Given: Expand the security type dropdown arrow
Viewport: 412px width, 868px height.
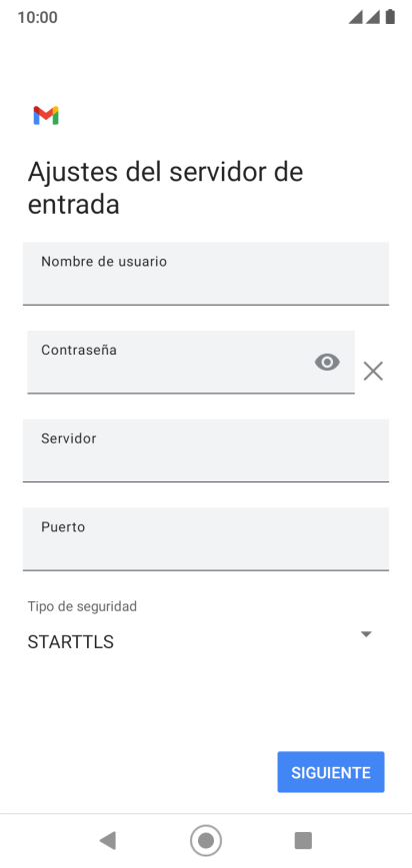Looking at the screenshot, I should click(366, 634).
